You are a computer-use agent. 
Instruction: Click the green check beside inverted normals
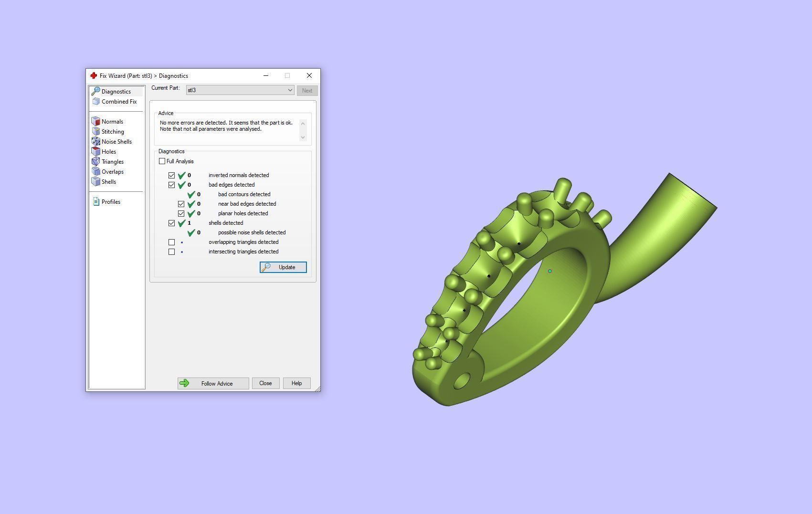(181, 175)
